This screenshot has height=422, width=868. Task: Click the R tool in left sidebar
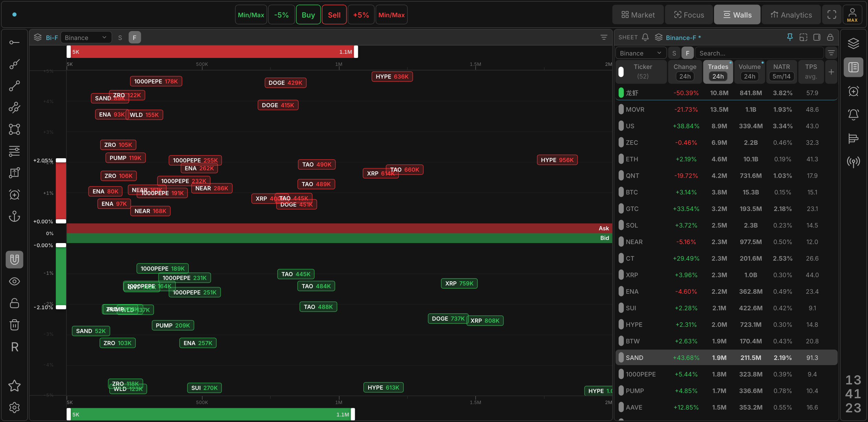click(x=14, y=347)
